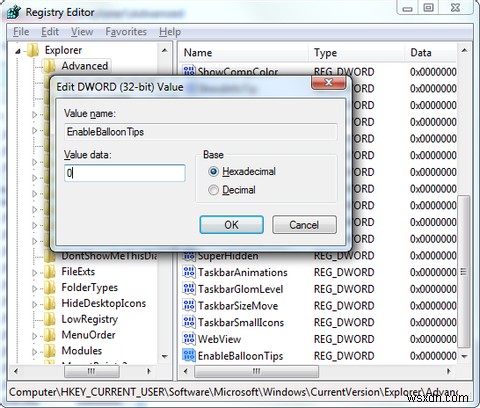The image size is (480, 408).
Task: Open the Edit menu
Action: tap(50, 32)
